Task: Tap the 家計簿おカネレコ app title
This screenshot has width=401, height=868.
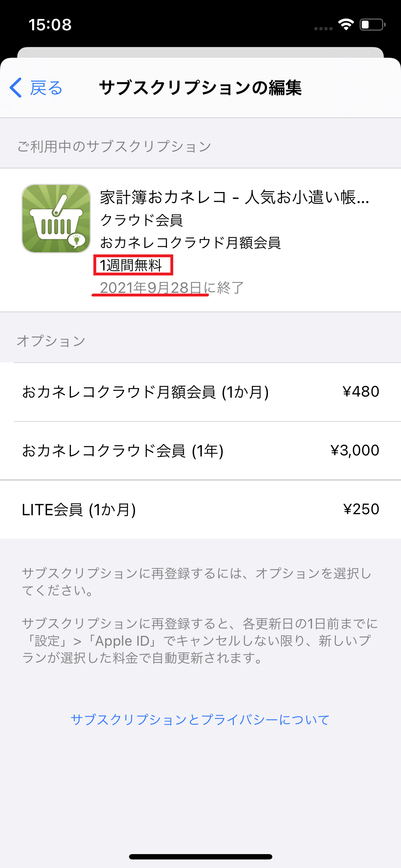Action: pyautogui.click(x=235, y=197)
